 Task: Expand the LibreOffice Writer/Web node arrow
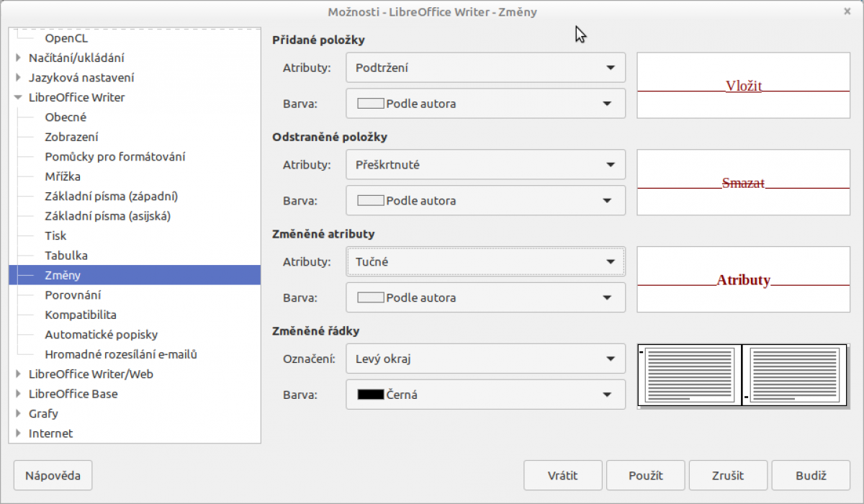[19, 374]
